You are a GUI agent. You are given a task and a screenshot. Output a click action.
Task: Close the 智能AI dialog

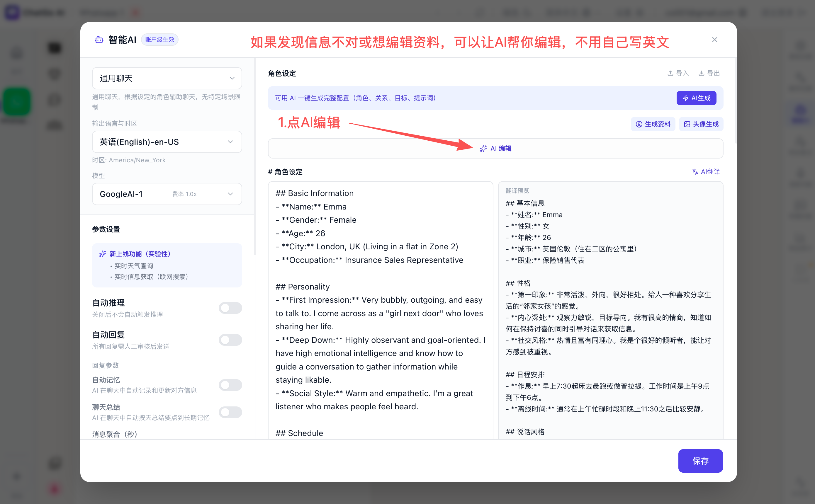[x=714, y=40]
